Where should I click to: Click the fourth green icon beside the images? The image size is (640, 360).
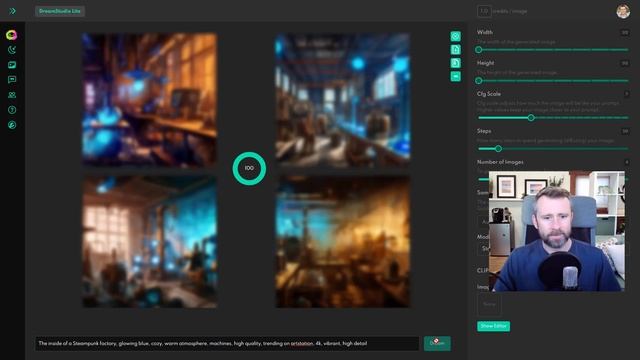[456, 76]
